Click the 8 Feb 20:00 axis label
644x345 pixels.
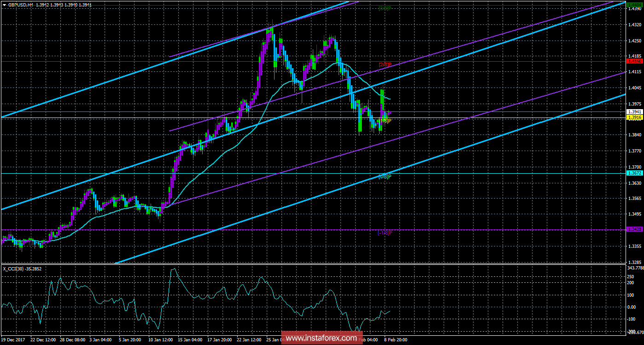[x=397, y=339]
